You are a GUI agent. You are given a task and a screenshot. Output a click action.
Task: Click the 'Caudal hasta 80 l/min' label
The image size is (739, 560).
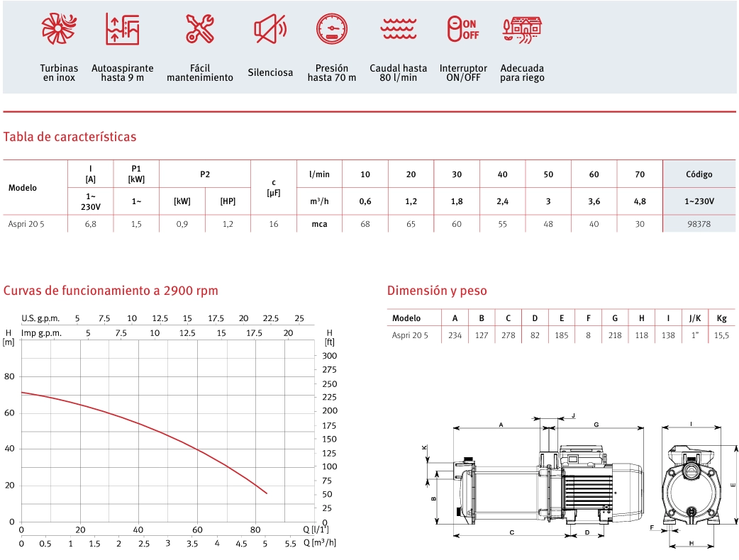pos(399,72)
